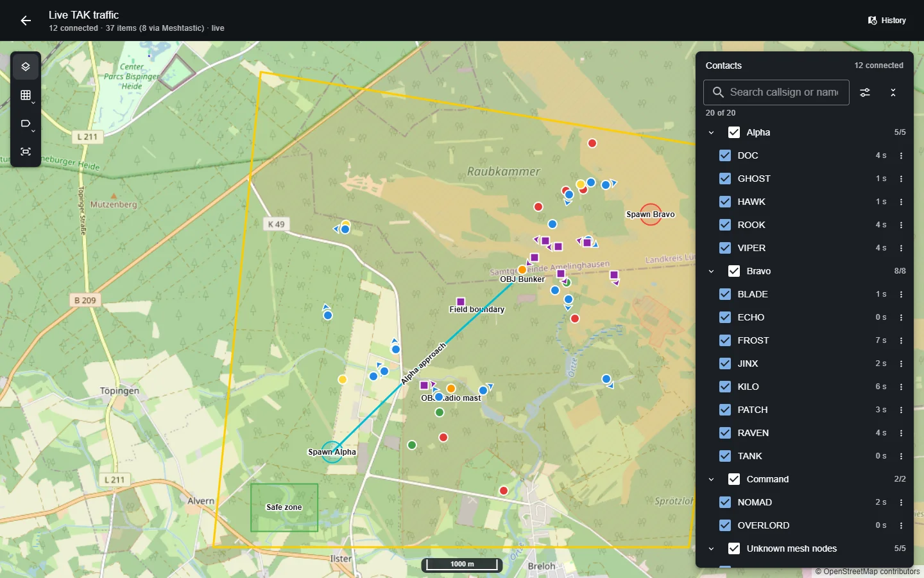Uncheck the Alpha group checkbox

734,132
